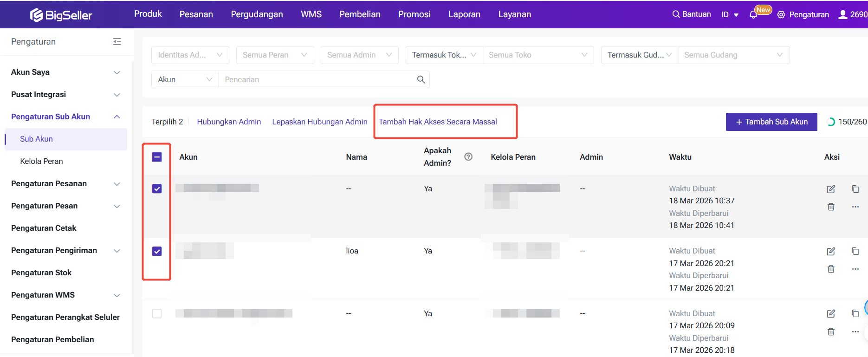Click help icon beside Apakah Admin
This screenshot has height=357, width=868.
468,157
